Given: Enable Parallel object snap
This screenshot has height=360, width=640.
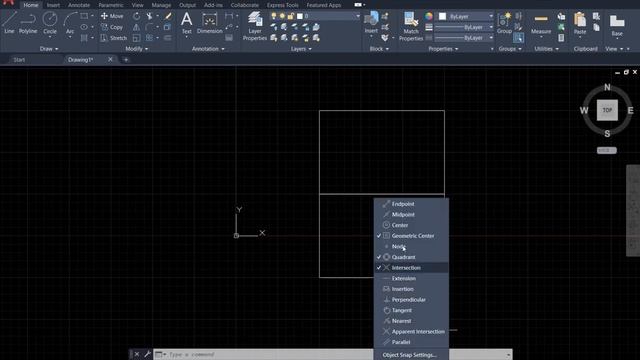Looking at the screenshot, I should (x=411, y=342).
